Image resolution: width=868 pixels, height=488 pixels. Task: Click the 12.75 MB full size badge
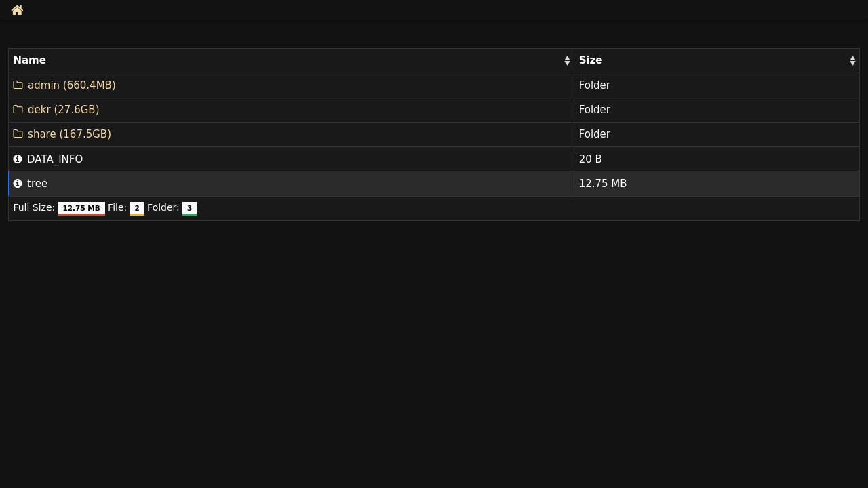click(81, 209)
